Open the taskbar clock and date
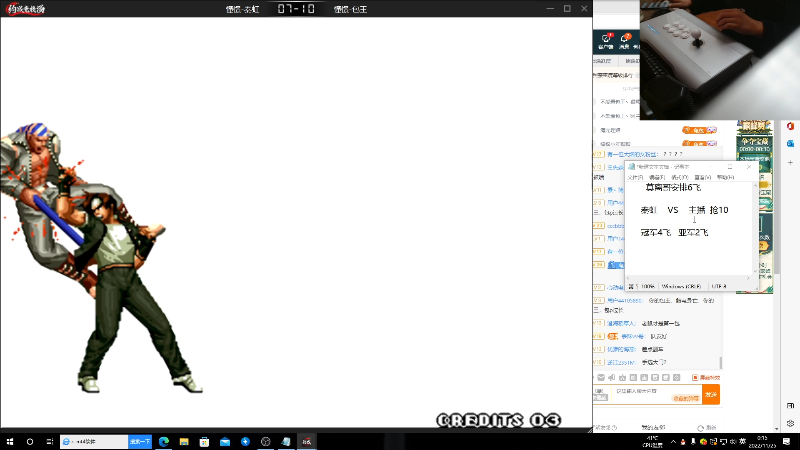This screenshot has width=800, height=450. [763, 442]
